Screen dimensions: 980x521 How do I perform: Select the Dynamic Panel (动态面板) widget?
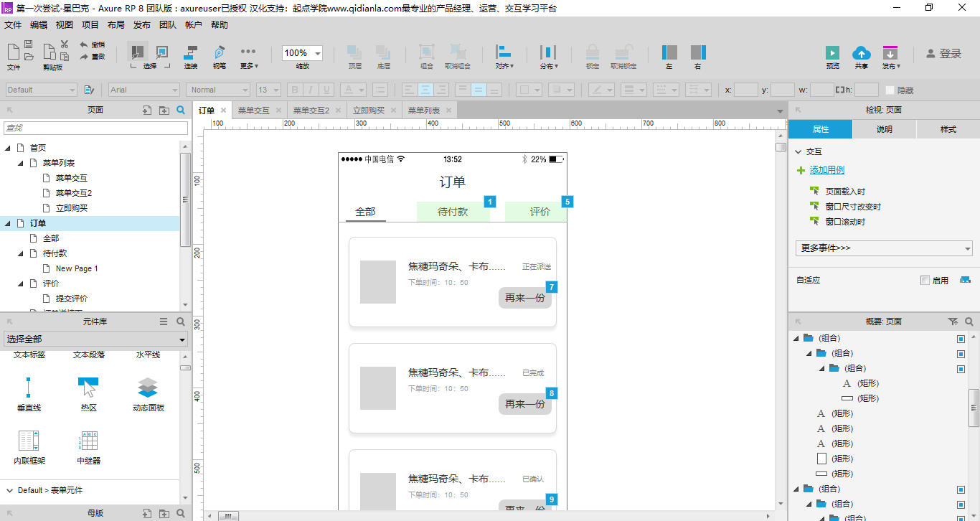[x=148, y=388]
